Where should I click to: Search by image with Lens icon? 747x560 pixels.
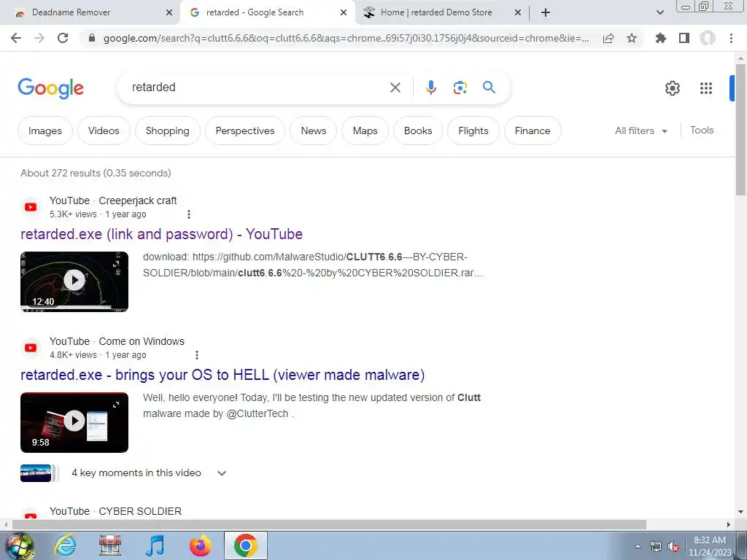coord(460,87)
